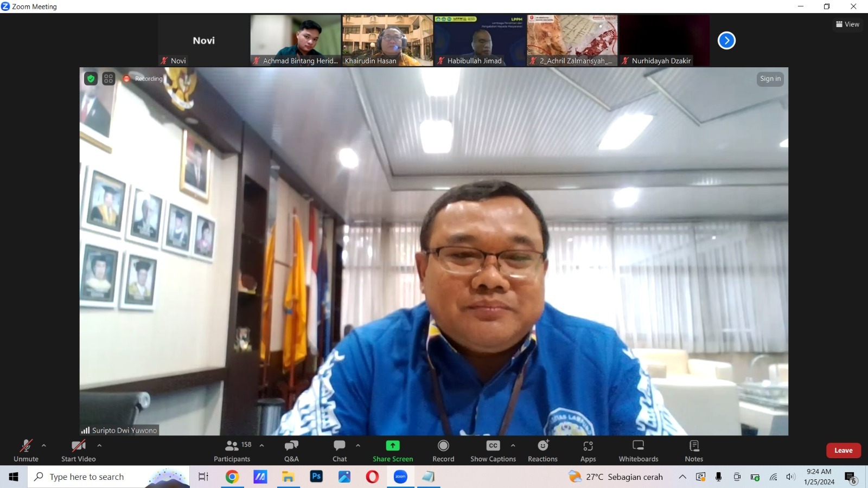The height and width of the screenshot is (488, 868).
Task: Open the Notes panel
Action: [693, 451]
